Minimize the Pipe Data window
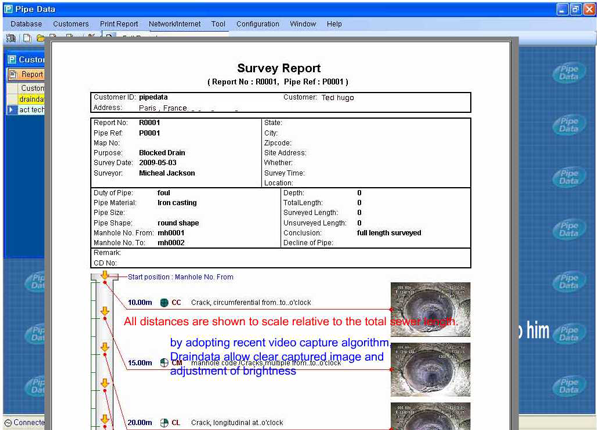 tap(562, 9)
